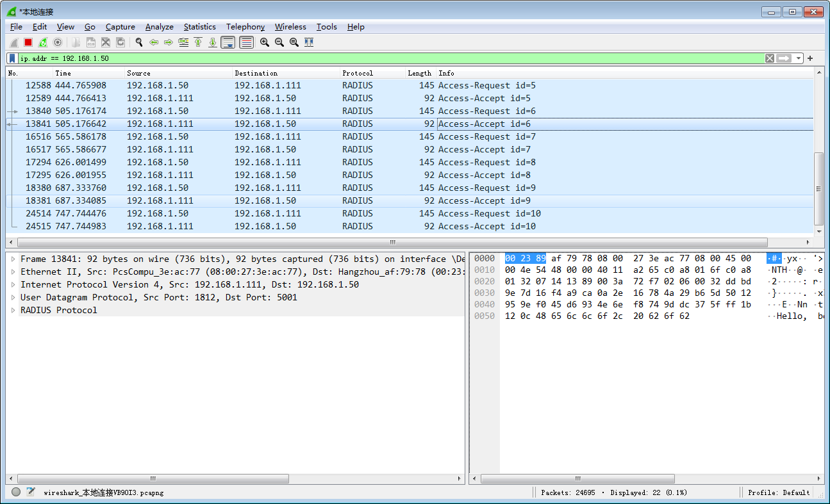This screenshot has height=504, width=830.
Task: Click the Protocol column header
Action: [358, 73]
